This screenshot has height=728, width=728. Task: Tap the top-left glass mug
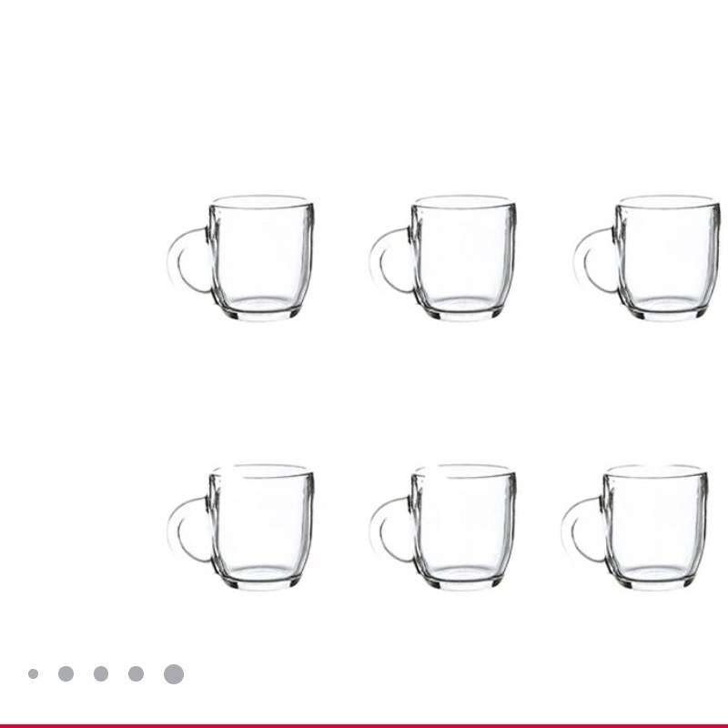click(x=241, y=258)
